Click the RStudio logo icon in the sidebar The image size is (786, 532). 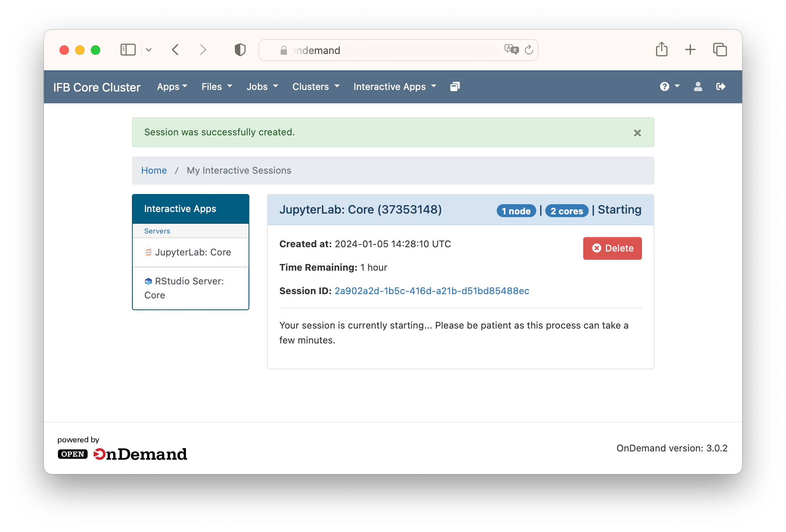(x=148, y=281)
